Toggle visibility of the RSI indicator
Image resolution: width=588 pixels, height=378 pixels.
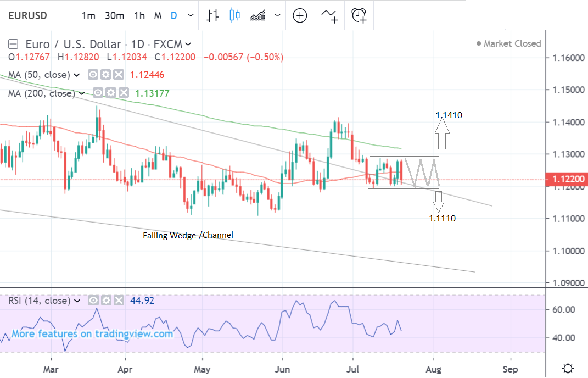pos(93,301)
